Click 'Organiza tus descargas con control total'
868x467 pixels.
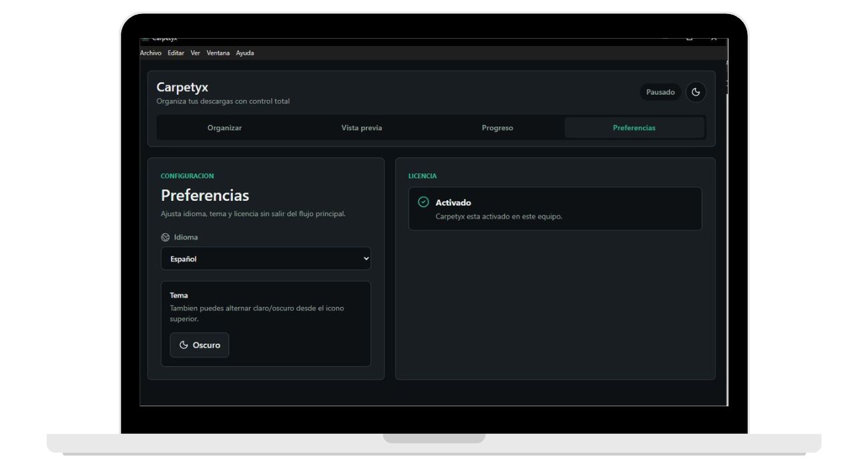[223, 101]
